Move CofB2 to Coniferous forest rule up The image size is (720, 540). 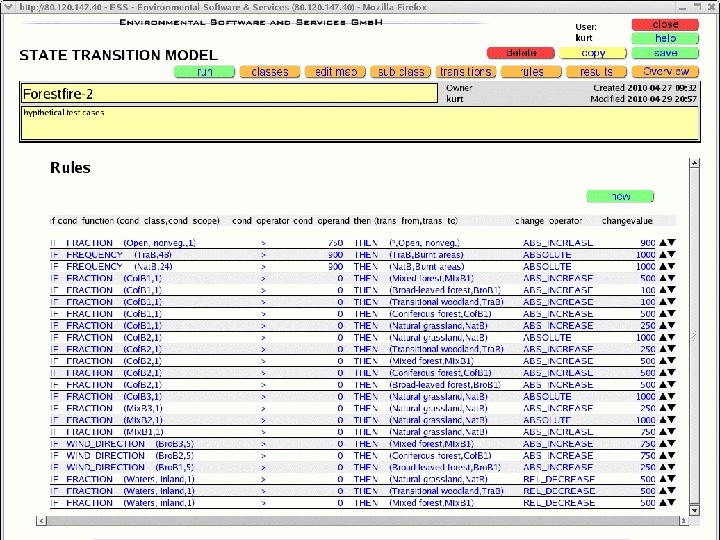(x=663, y=373)
